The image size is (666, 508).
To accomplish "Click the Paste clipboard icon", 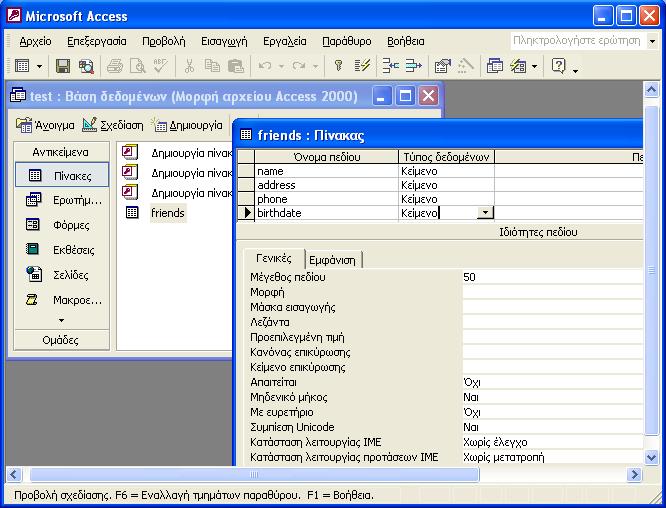I will [236, 66].
